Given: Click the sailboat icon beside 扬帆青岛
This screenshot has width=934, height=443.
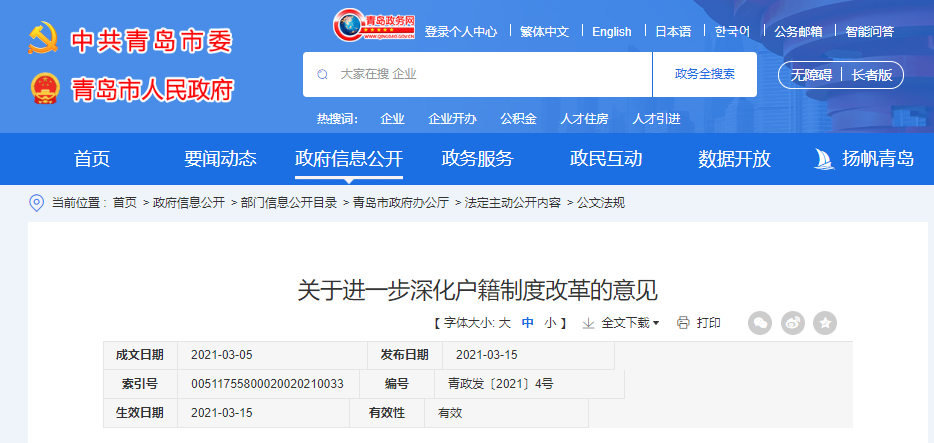Looking at the screenshot, I should click(824, 159).
